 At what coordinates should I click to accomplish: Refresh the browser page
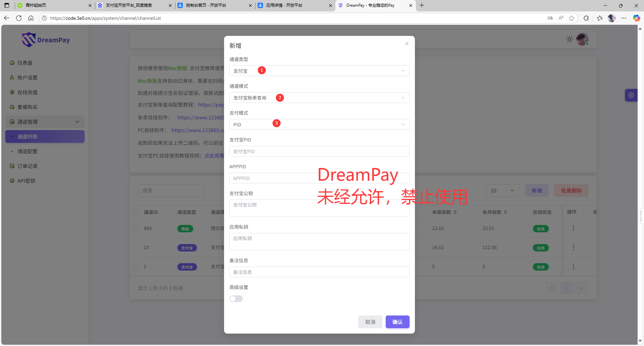[x=19, y=18]
